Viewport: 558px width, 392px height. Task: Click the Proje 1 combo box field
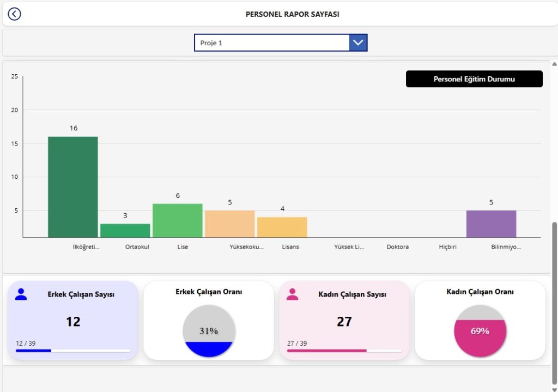[271, 43]
